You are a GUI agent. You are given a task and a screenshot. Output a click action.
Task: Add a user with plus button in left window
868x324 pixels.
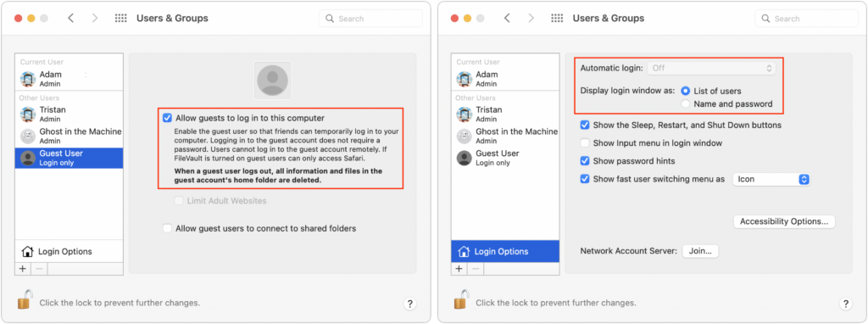pos(23,269)
